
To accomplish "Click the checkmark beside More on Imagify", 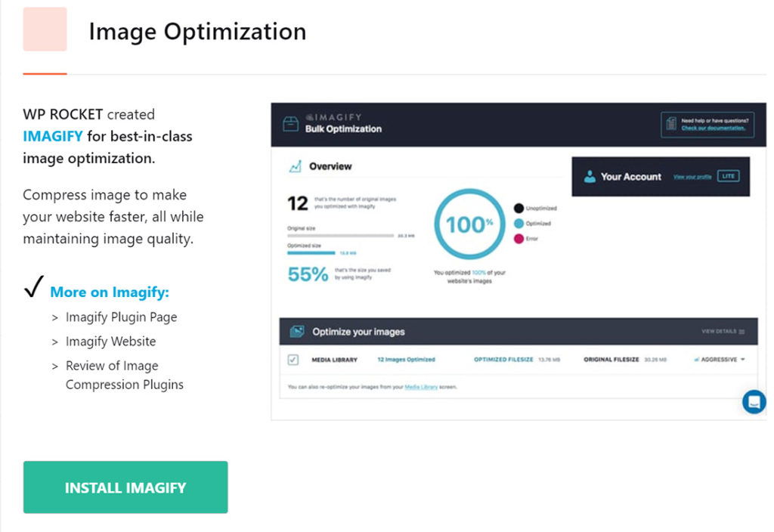I will click(x=34, y=286).
